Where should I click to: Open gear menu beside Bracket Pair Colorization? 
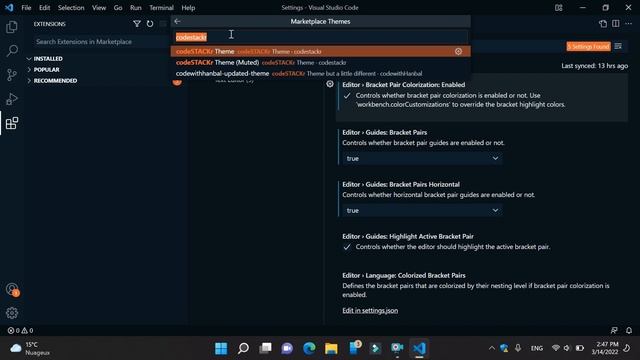pyautogui.click(x=330, y=84)
